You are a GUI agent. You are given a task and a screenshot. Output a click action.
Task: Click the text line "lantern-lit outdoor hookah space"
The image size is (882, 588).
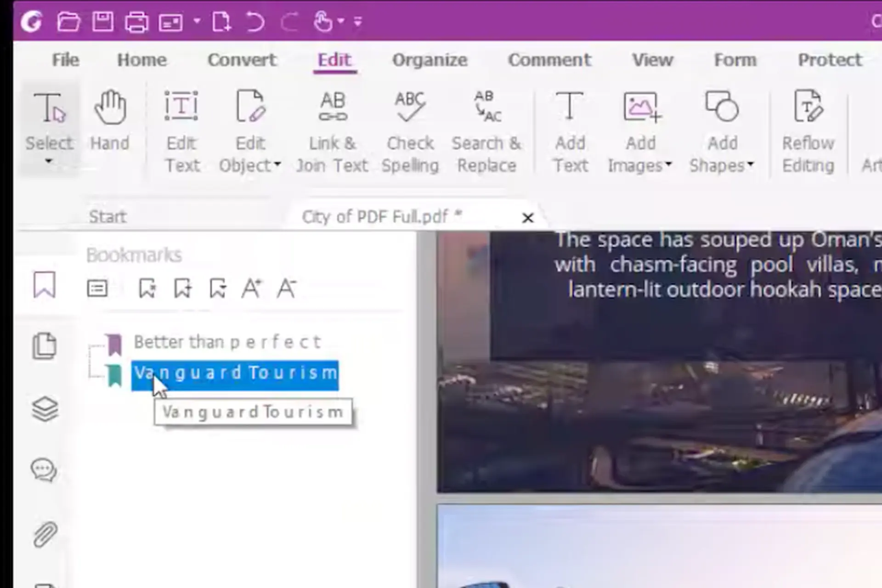[724, 290]
